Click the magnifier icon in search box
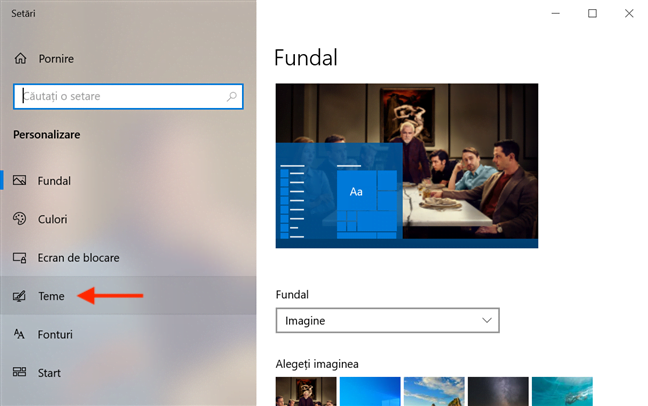This screenshot has width=648, height=406. 232,97
